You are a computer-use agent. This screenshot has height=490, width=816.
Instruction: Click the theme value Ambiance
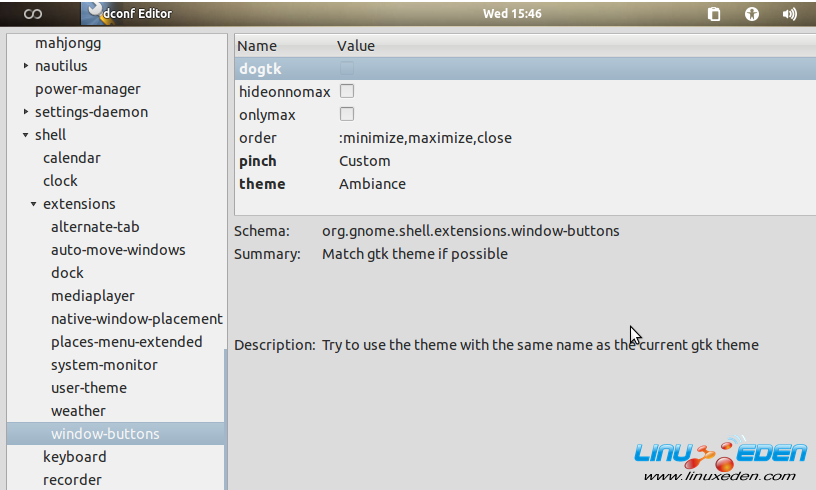point(372,184)
